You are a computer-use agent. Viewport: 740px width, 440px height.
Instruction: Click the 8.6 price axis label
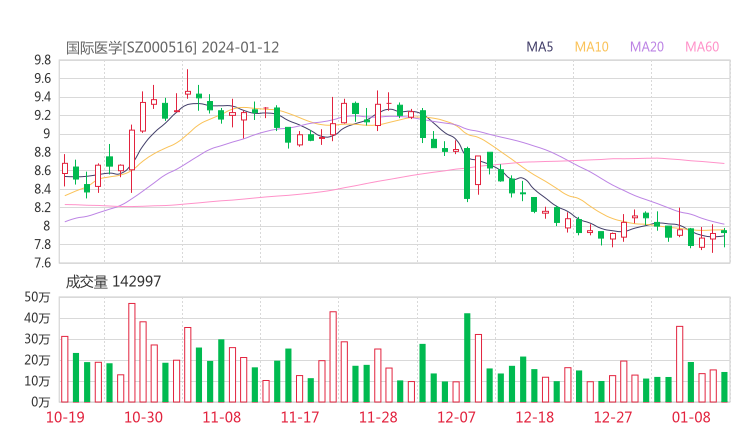click(x=42, y=171)
